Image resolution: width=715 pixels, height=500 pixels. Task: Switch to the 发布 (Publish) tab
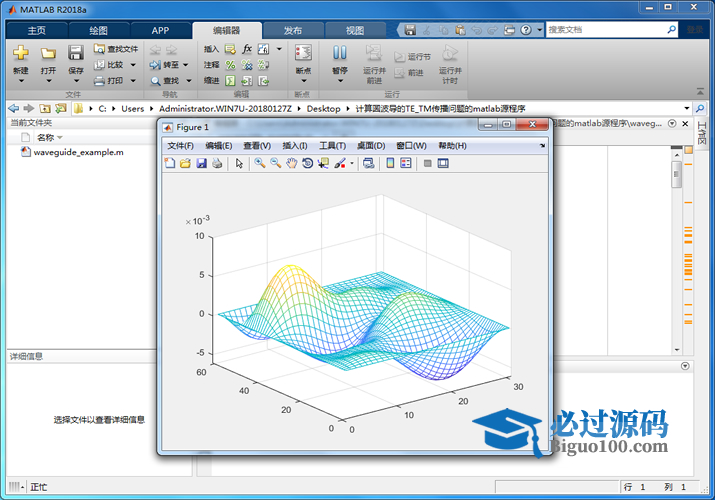(x=293, y=31)
